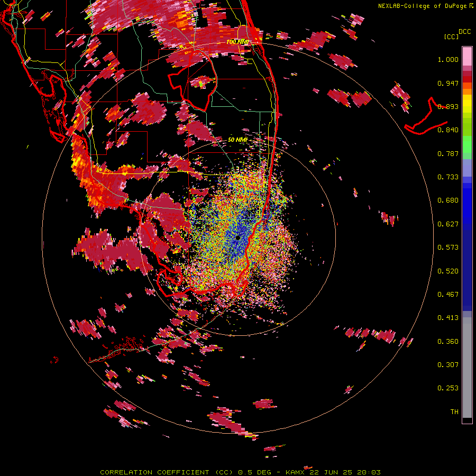
Task: Select the 0.520 scale value
Action: [448, 271]
